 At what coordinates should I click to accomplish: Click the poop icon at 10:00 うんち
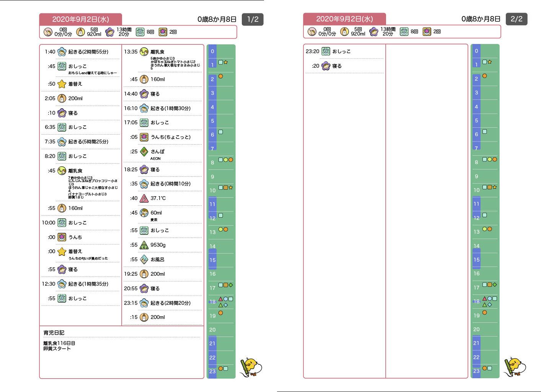(62, 237)
